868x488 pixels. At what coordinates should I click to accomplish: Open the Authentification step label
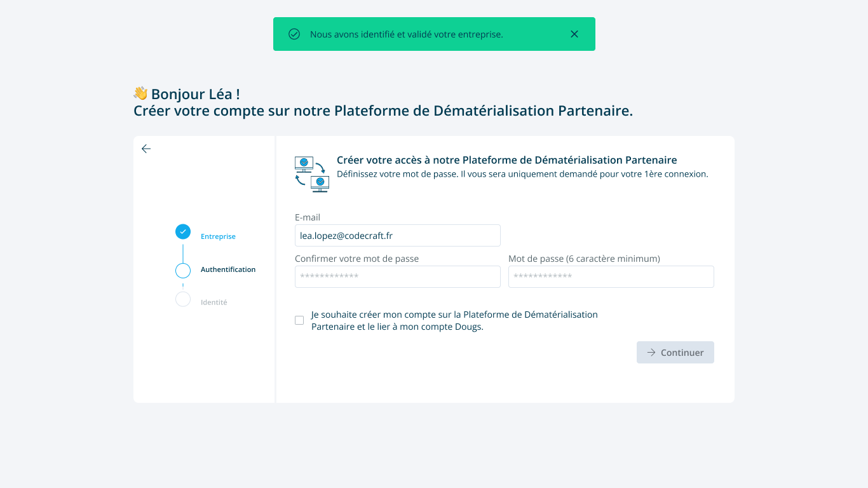click(x=228, y=269)
